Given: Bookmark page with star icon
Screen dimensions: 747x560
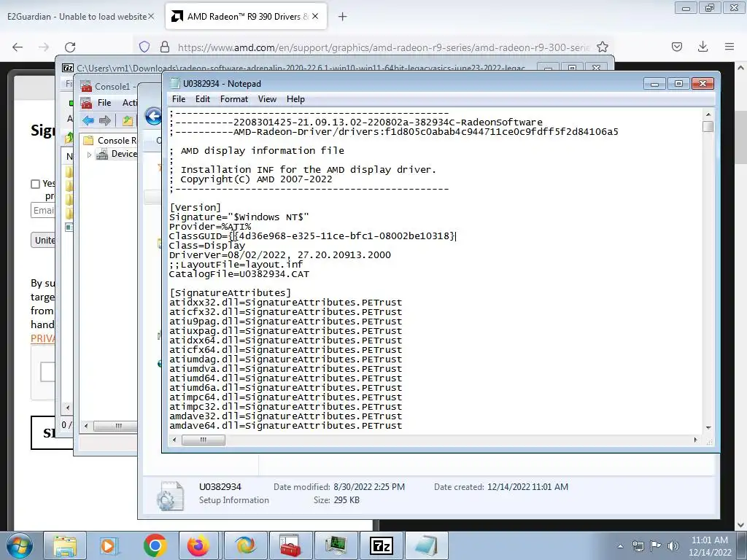Looking at the screenshot, I should point(603,47).
